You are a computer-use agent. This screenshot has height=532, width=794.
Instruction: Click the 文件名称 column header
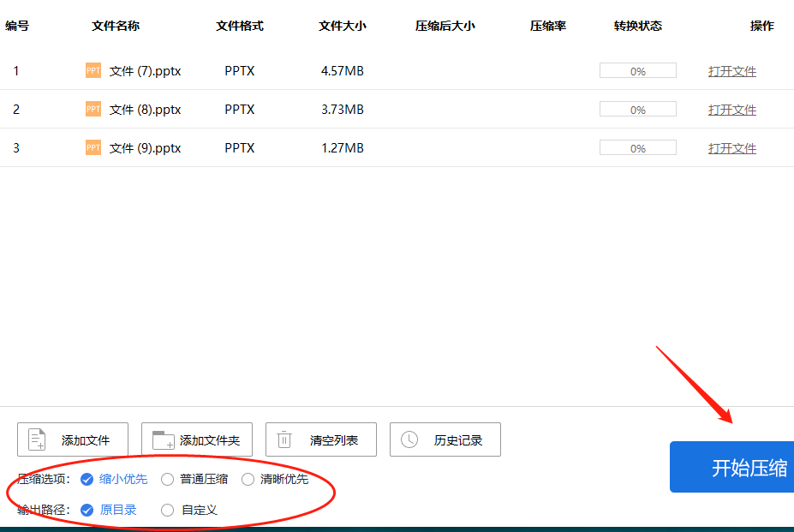pos(116,26)
